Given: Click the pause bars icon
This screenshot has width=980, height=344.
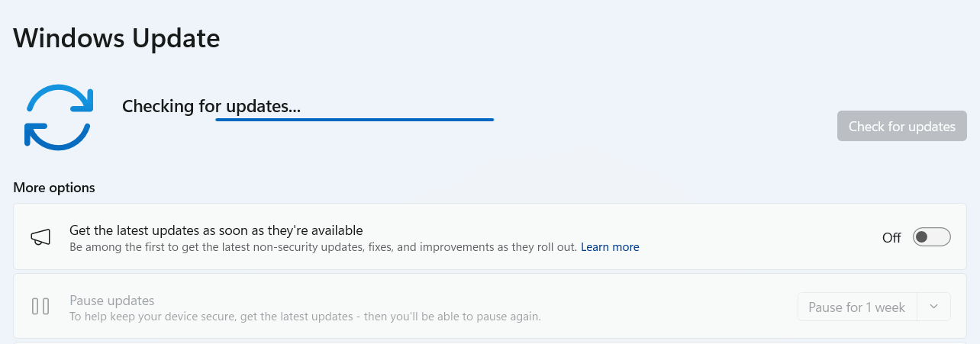Looking at the screenshot, I should [x=40, y=307].
